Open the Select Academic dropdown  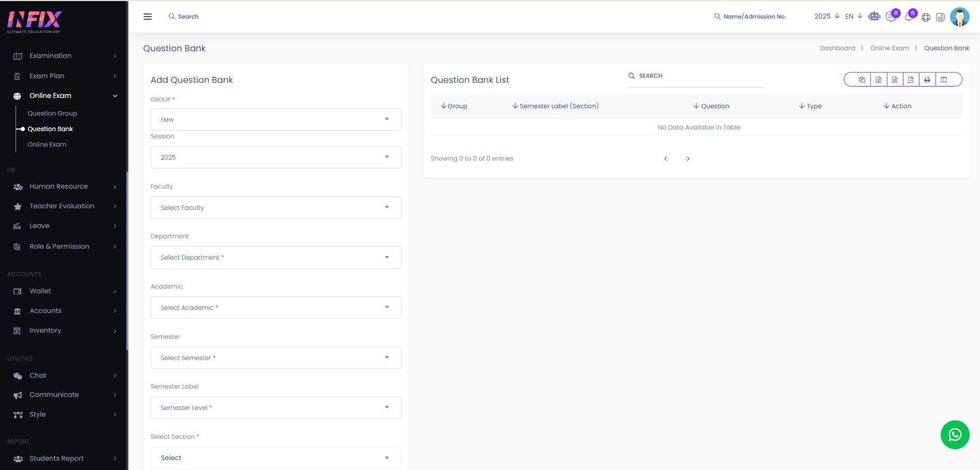click(x=276, y=307)
